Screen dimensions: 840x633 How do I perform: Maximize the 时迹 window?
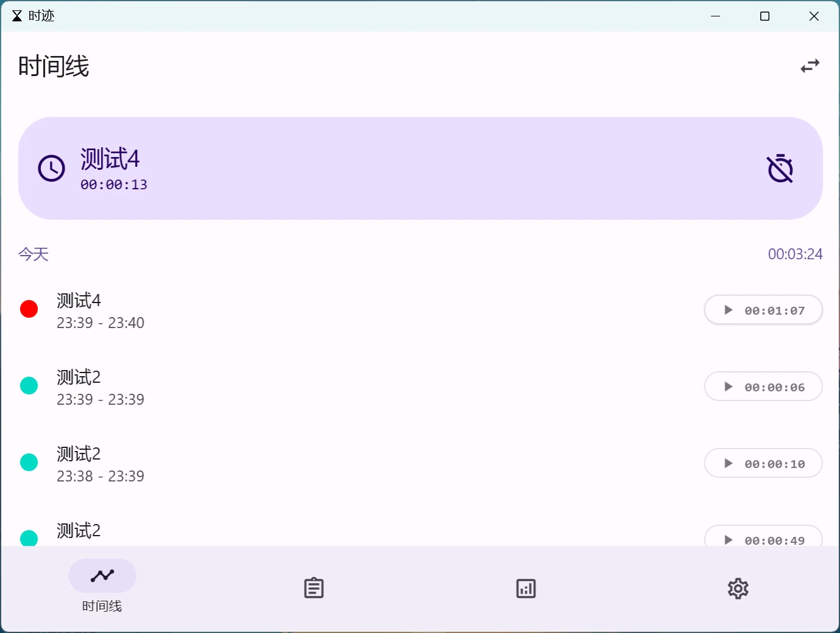(765, 16)
